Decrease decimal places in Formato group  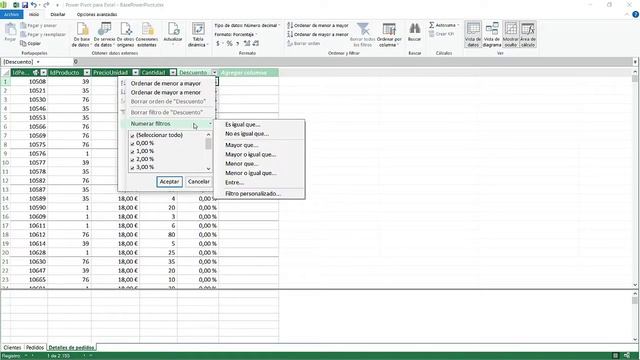[x=256, y=43]
